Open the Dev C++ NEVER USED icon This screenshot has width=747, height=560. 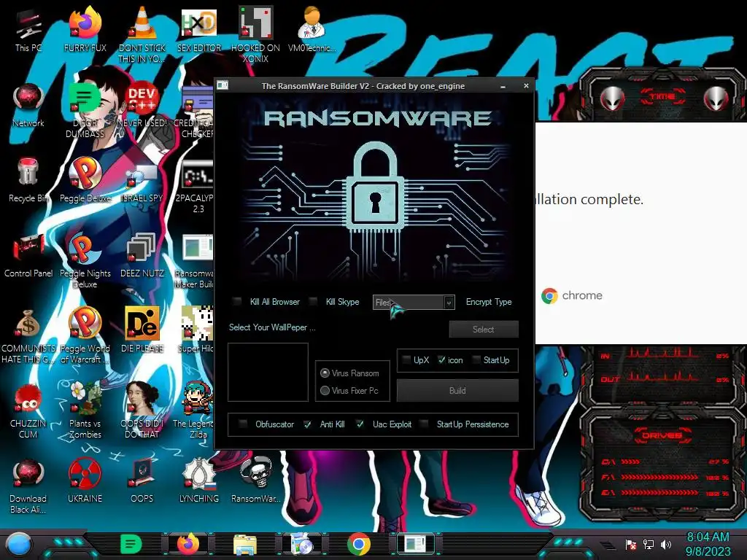pos(142,98)
